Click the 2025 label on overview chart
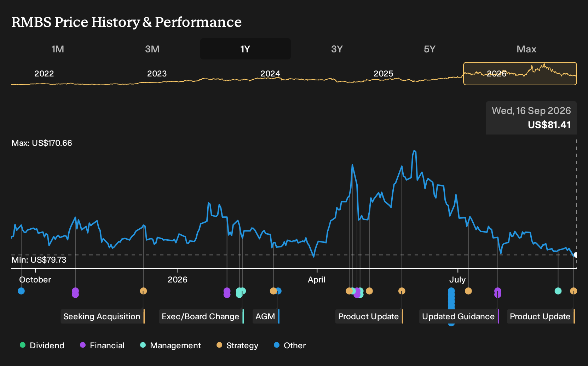The image size is (588, 366). click(x=384, y=74)
